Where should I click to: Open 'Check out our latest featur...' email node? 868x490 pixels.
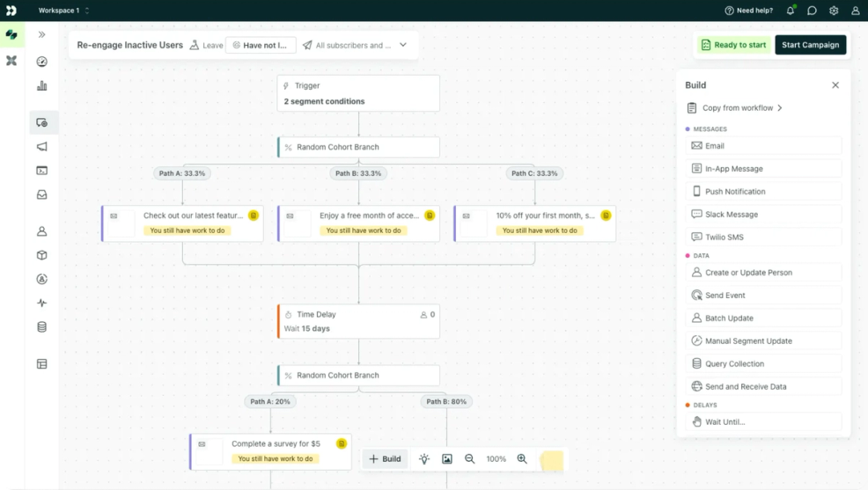182,223
